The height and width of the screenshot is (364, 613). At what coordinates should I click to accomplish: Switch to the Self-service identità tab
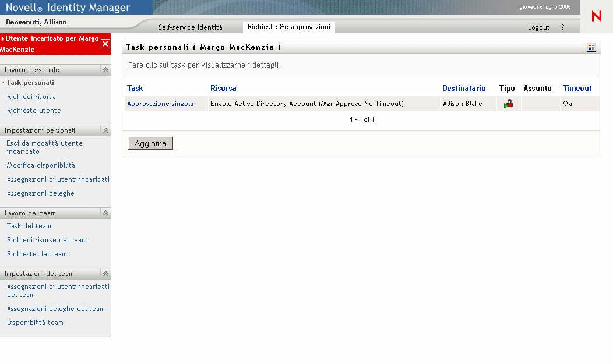click(191, 27)
